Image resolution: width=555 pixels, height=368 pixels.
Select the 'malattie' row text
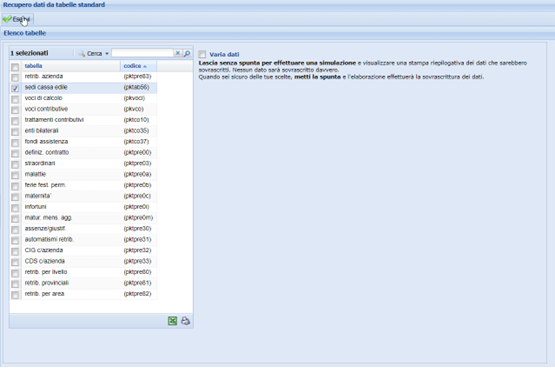35,174
